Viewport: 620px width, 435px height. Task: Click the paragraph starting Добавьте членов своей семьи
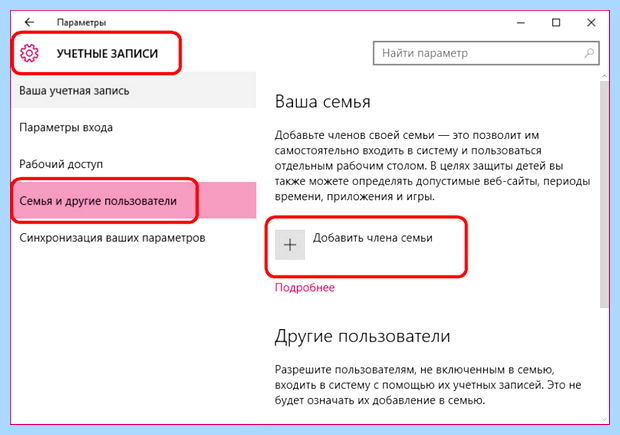tap(432, 166)
